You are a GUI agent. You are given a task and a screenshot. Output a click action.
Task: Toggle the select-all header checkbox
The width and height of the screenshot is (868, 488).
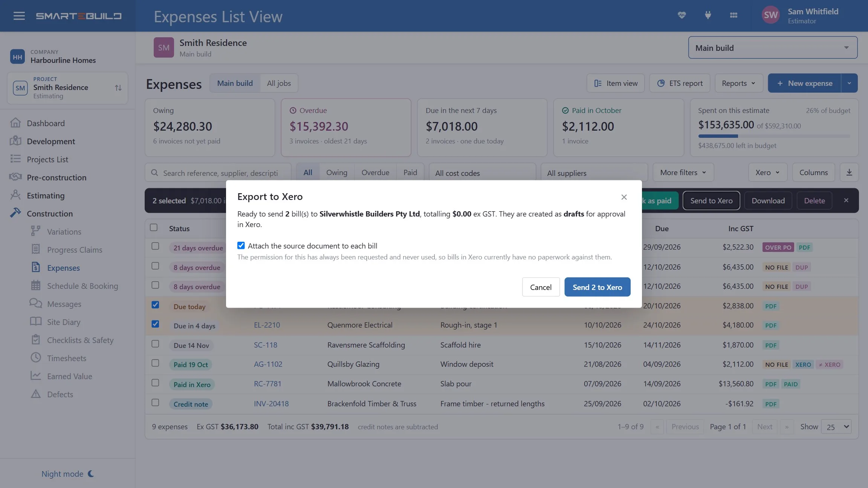tap(154, 227)
